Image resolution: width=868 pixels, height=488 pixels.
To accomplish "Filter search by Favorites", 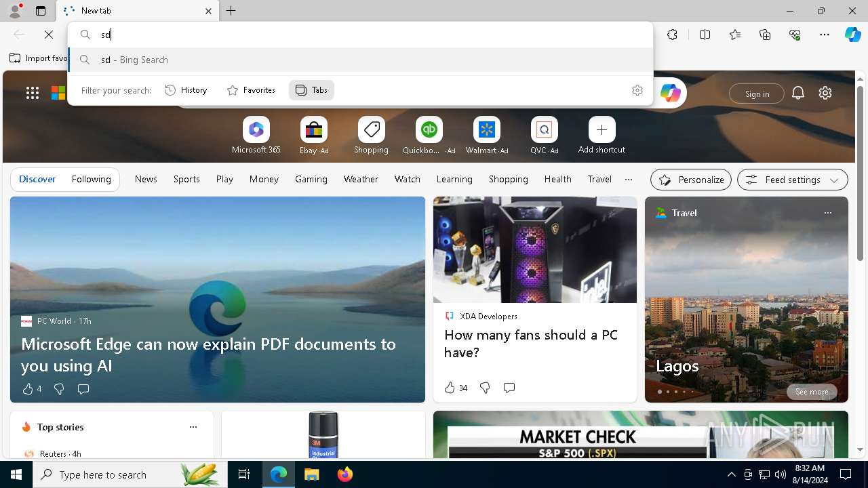I will tap(251, 90).
